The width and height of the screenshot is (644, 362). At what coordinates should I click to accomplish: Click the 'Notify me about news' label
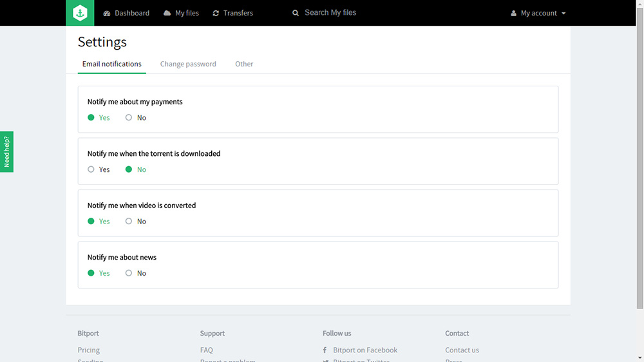[x=122, y=257]
